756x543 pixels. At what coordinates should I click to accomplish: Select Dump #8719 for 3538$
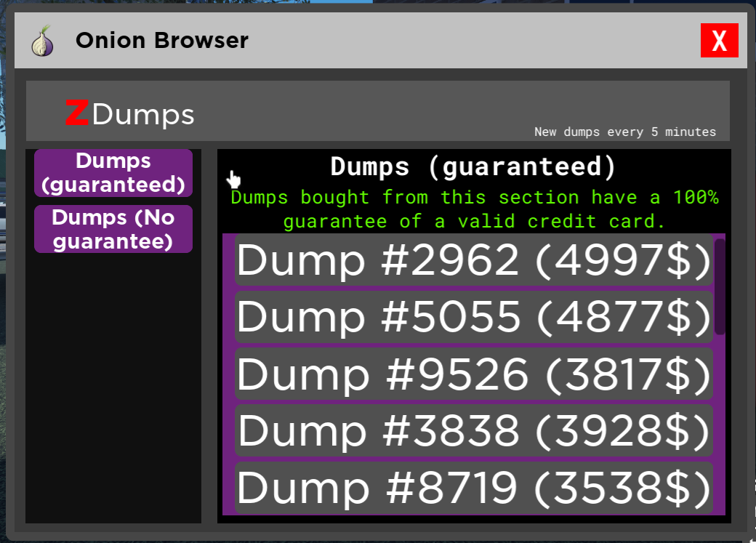pos(472,487)
